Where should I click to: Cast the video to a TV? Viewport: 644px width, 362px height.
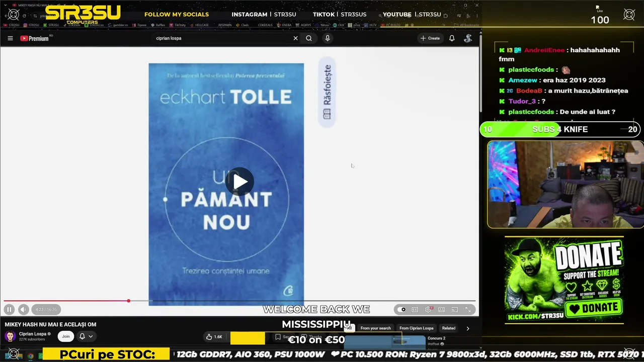454,310
